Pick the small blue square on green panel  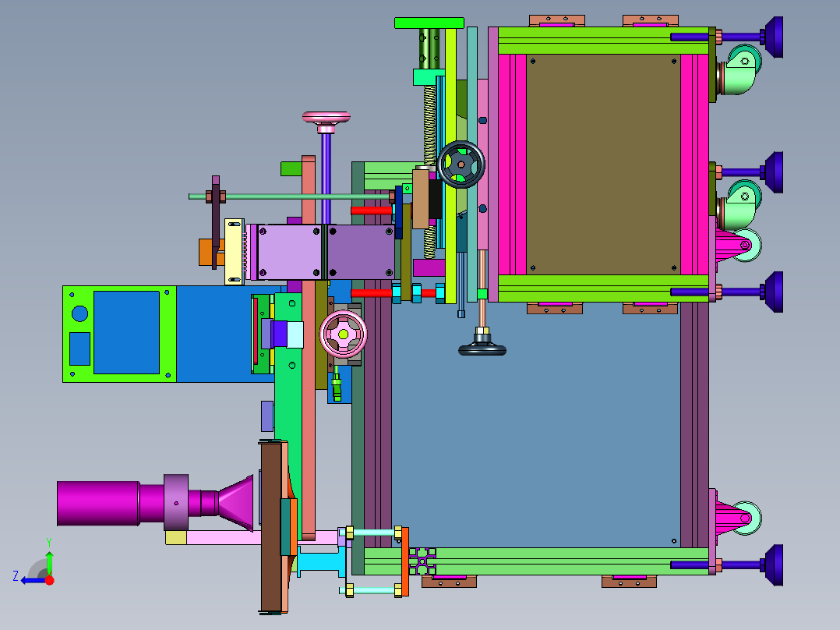(x=79, y=349)
